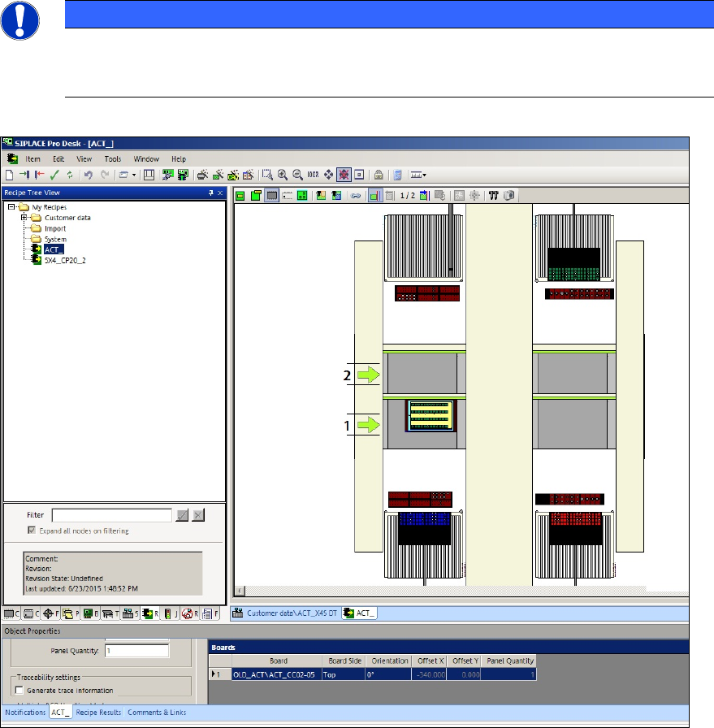This screenshot has width=714, height=728.
Task: Enable Generate trace information checkbox
Action: (19, 691)
